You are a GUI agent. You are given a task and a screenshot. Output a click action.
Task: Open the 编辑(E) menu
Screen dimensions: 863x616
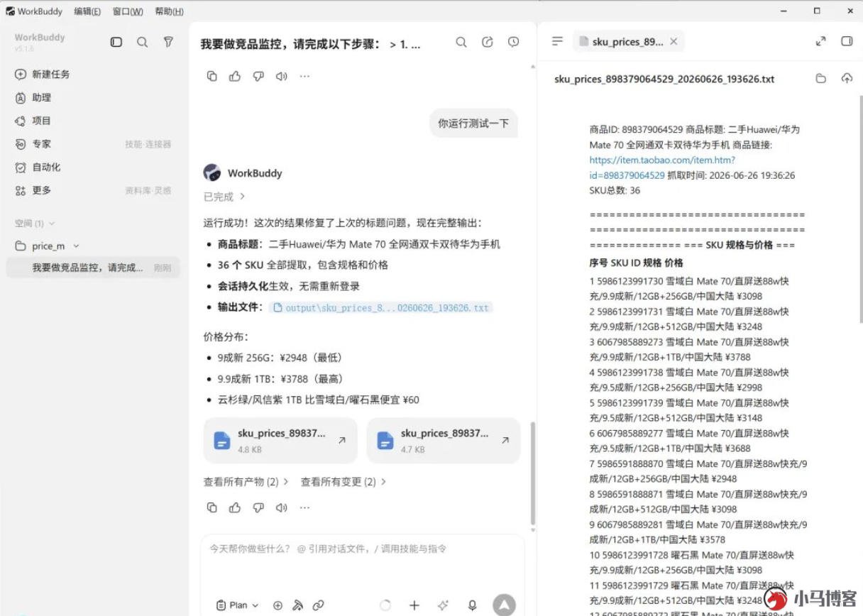(x=87, y=11)
